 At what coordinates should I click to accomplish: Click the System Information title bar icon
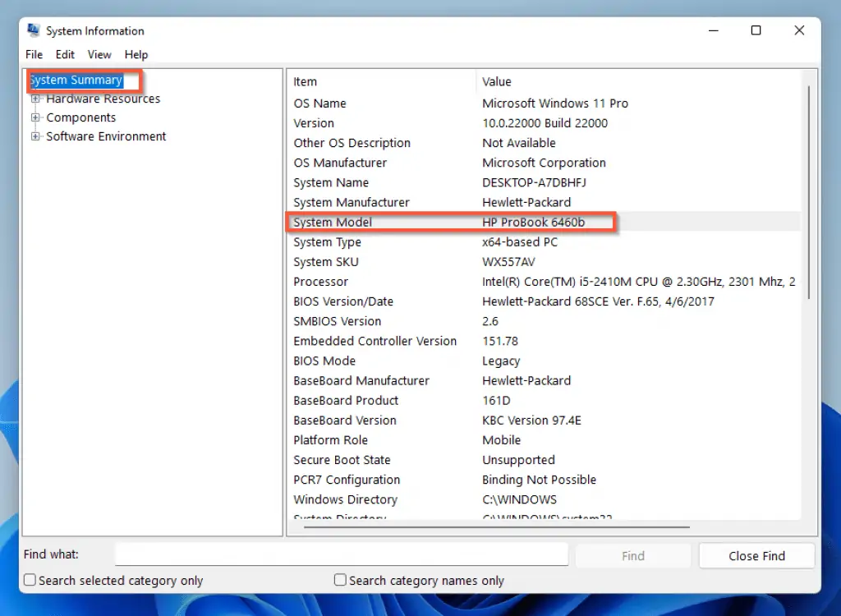click(33, 30)
